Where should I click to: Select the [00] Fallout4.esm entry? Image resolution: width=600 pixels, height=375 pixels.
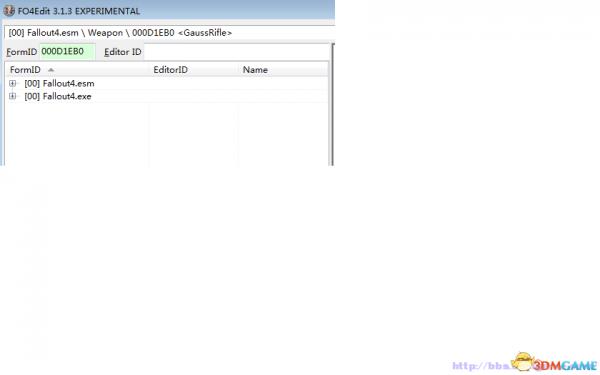pyautogui.click(x=59, y=83)
